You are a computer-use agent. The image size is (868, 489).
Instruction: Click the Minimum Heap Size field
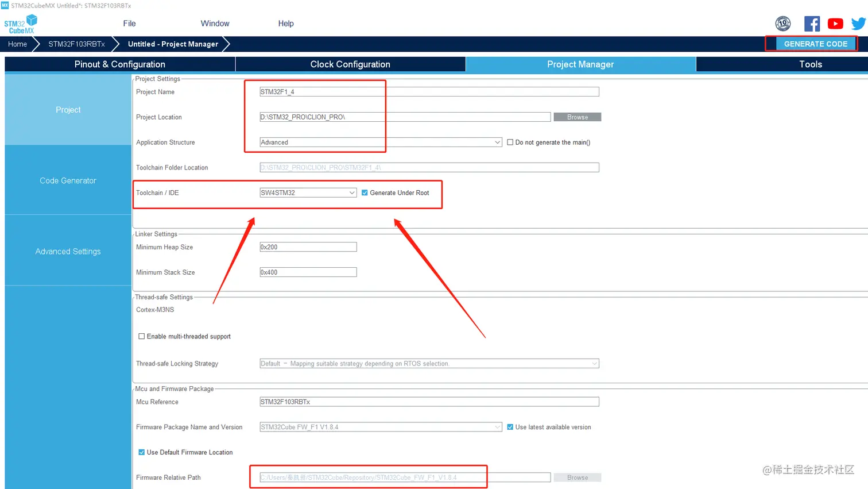(308, 247)
